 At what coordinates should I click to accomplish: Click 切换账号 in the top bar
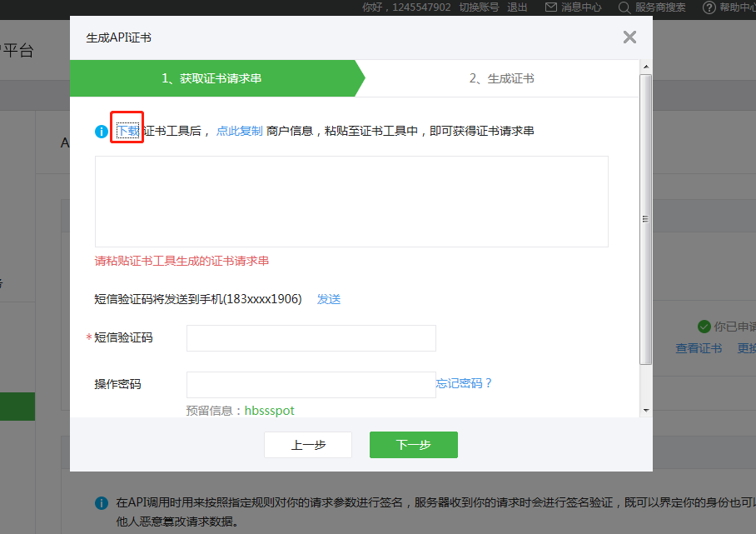(x=480, y=7)
